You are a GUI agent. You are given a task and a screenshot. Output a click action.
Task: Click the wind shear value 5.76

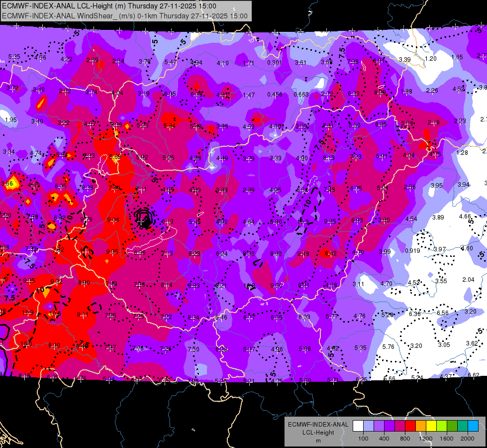(x=388, y=347)
